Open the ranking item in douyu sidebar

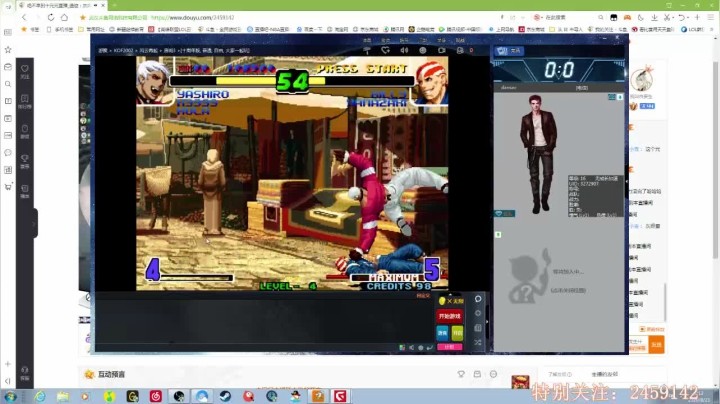coord(25,101)
